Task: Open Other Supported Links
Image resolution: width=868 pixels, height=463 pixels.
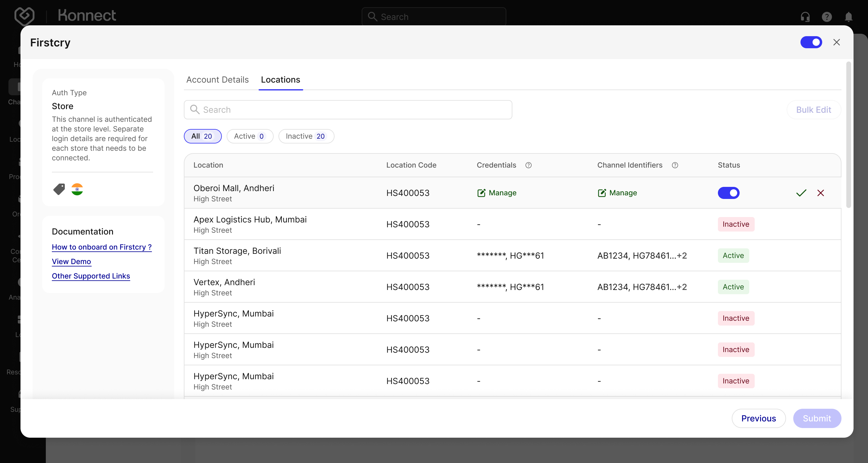Action: (91, 276)
